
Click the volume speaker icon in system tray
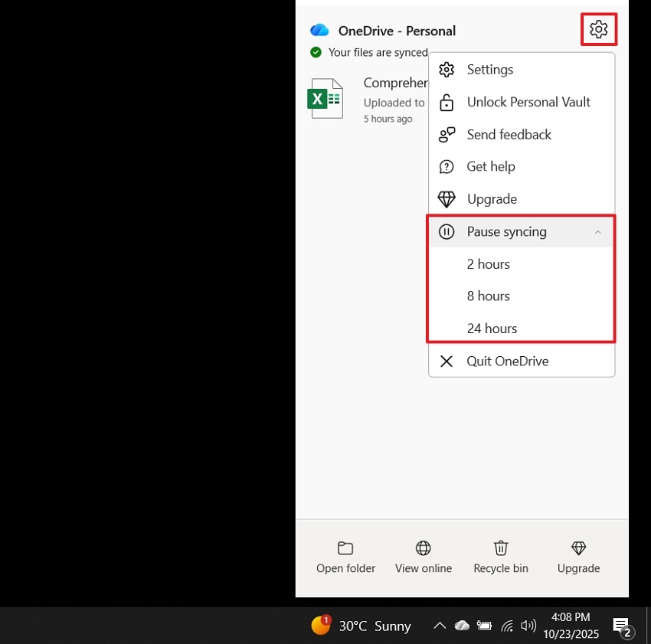point(528,626)
